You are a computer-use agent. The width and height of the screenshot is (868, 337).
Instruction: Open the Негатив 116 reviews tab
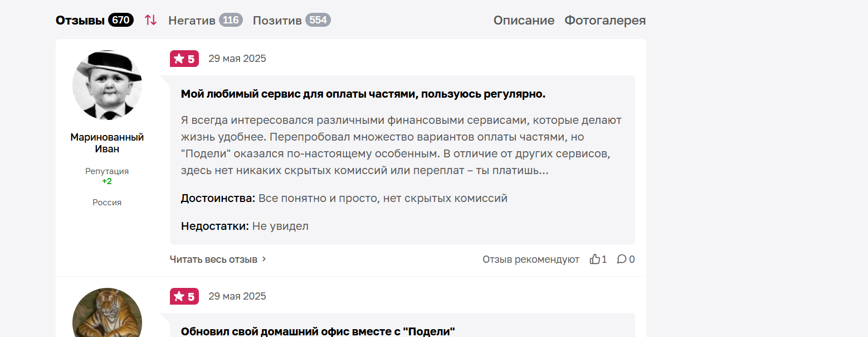coord(205,21)
